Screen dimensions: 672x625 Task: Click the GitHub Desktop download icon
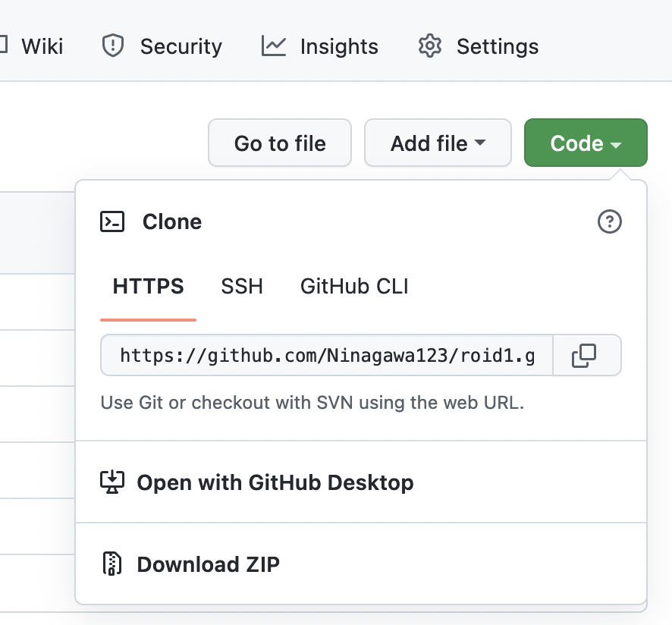click(112, 482)
